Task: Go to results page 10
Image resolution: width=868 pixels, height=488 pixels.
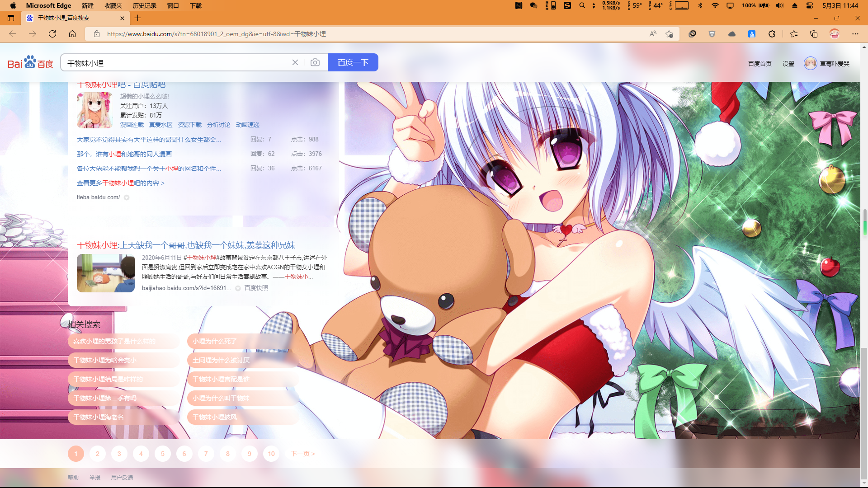Action: 271,454
